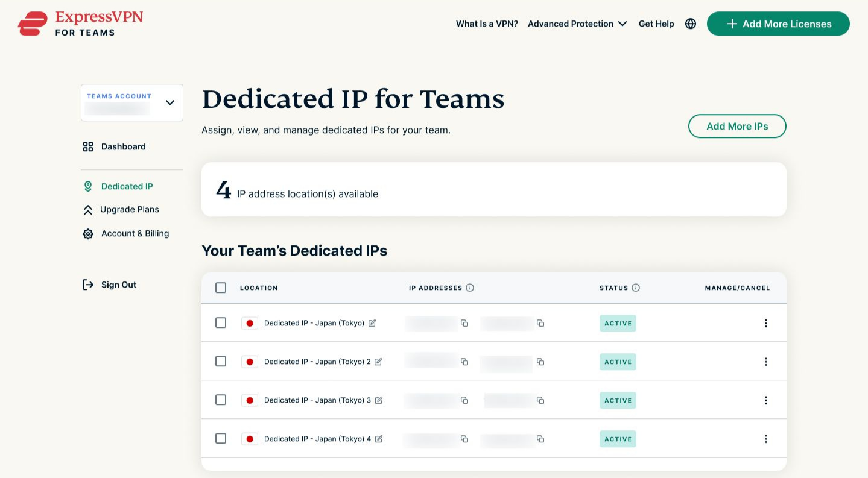This screenshot has height=478, width=868.
Task: Check the Japan (Tokyo) 3 row checkbox
Action: coord(221,400)
